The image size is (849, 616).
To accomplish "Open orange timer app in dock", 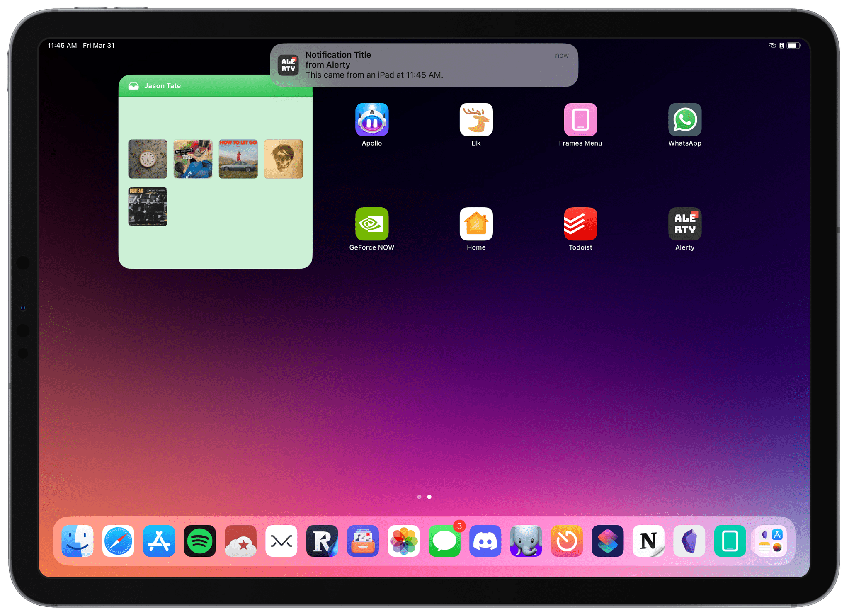I will pyautogui.click(x=567, y=541).
